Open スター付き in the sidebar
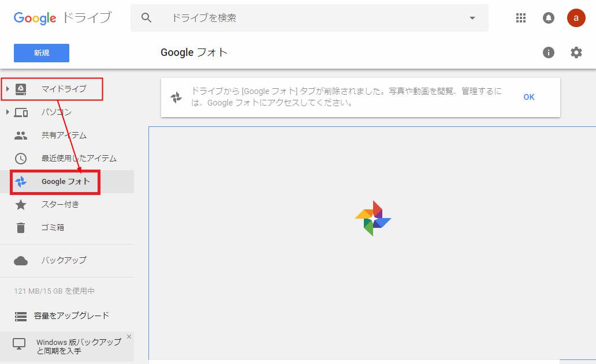 tap(60, 205)
